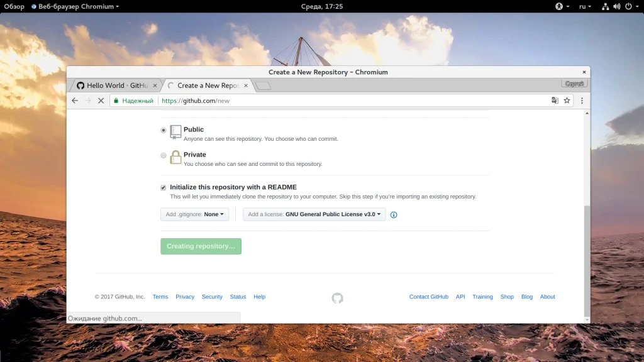Click the browser back arrow
This screenshot has width=644, height=362.
click(x=75, y=101)
